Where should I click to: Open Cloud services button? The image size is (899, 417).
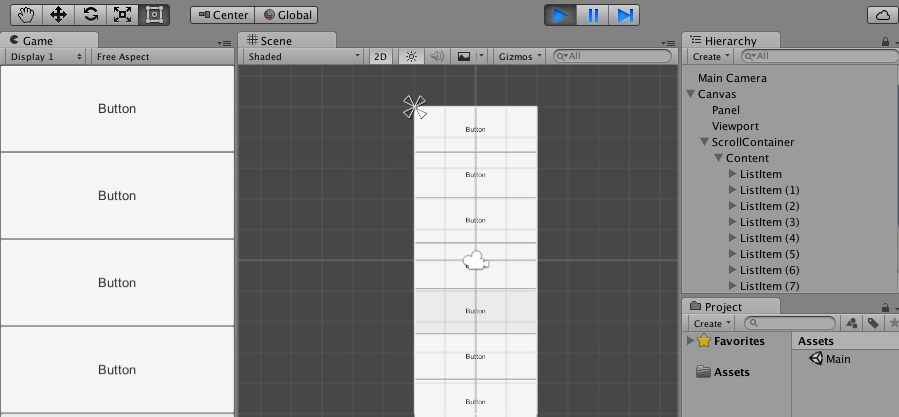[882, 15]
